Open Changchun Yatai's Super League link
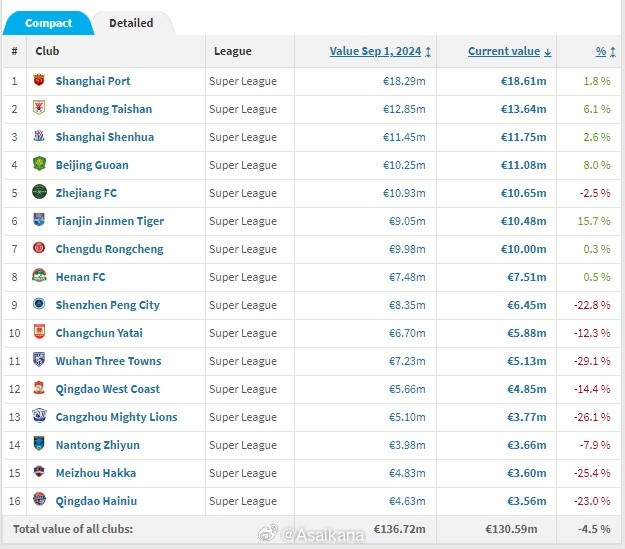 243,333
